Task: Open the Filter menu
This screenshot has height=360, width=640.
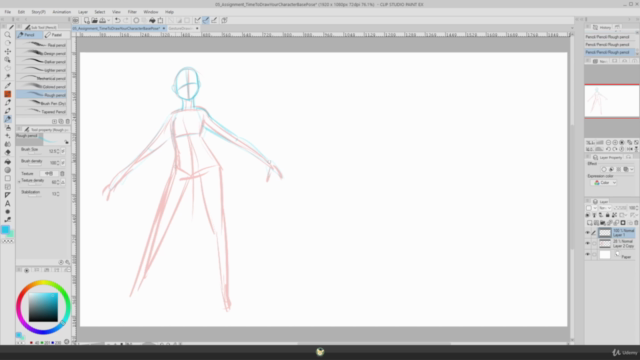Action: coord(132,12)
